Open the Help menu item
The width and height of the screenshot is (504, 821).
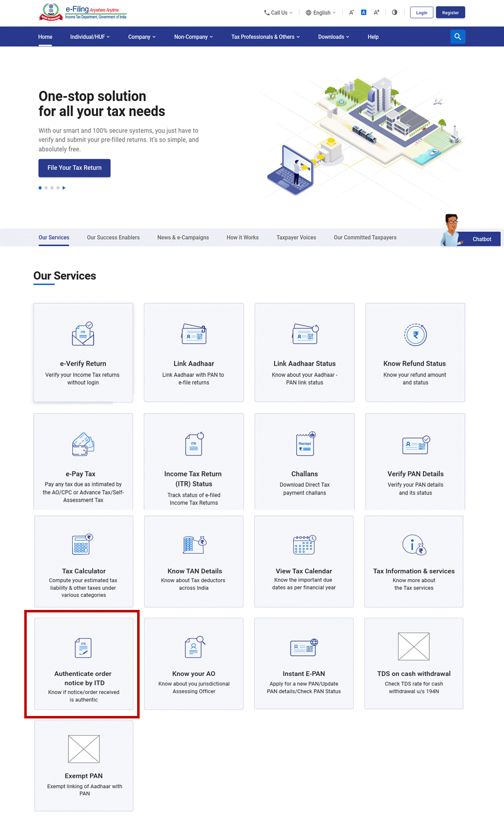point(373,37)
